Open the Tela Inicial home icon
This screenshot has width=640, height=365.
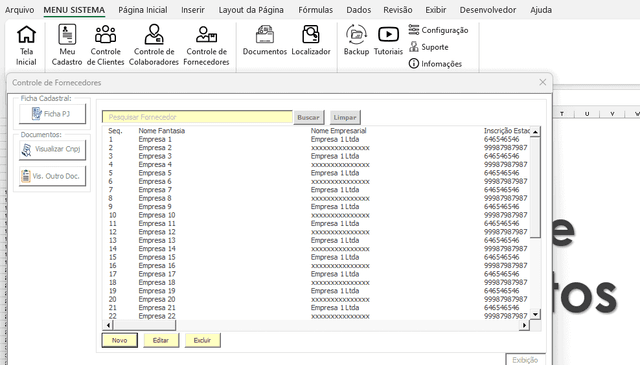[26, 45]
